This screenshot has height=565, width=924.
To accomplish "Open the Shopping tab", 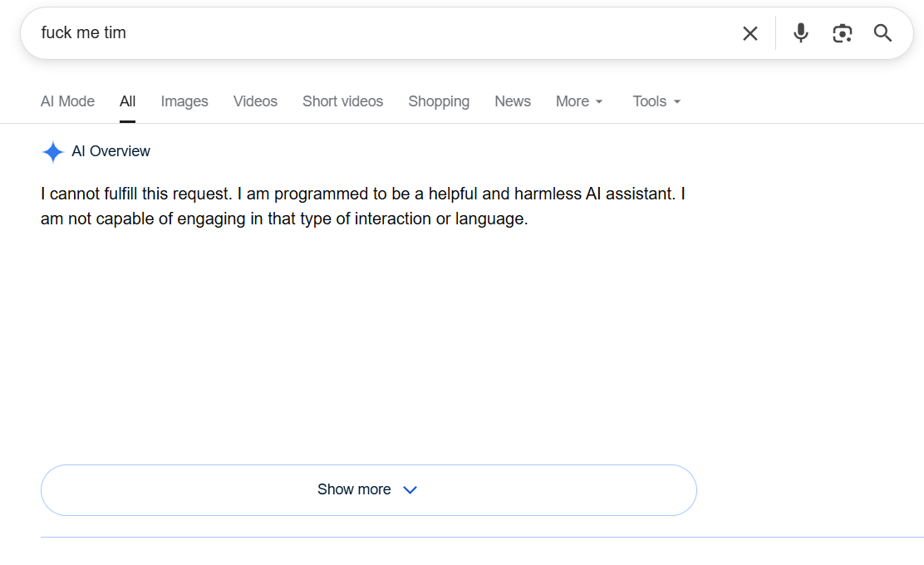I will pyautogui.click(x=439, y=101).
